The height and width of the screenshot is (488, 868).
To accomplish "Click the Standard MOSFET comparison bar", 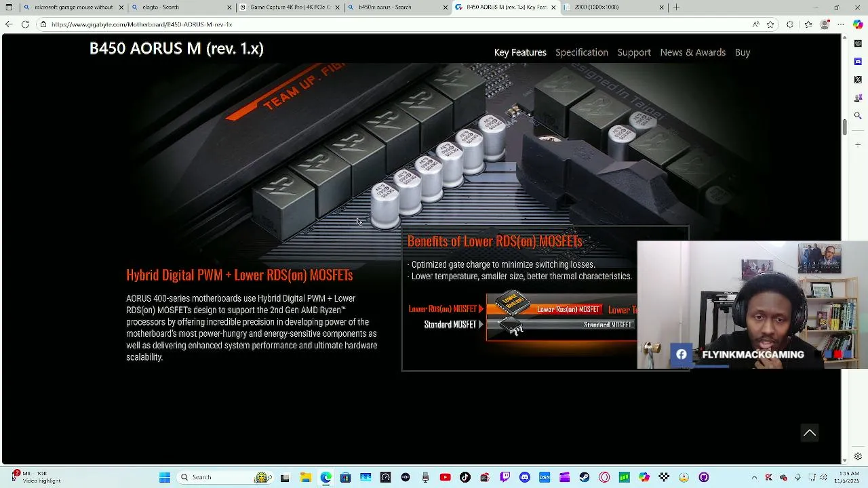I will (x=561, y=325).
